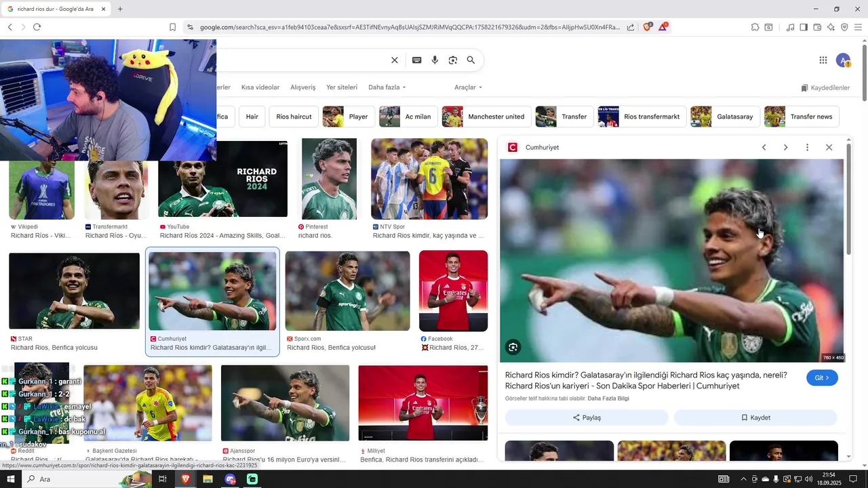
Task: Select the Transfer filter chip
Action: pyautogui.click(x=564, y=117)
